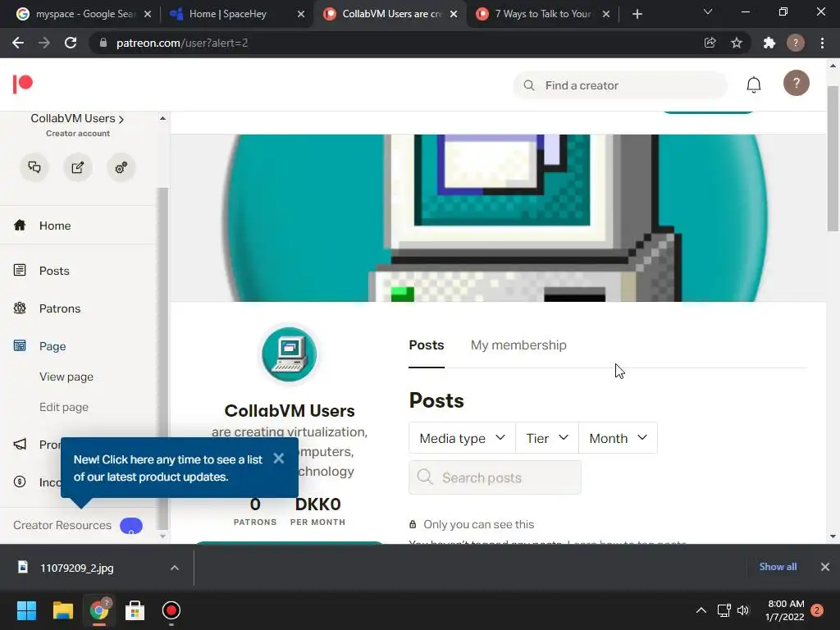Open the Windows Start menu
The image size is (840, 630).
click(x=26, y=610)
